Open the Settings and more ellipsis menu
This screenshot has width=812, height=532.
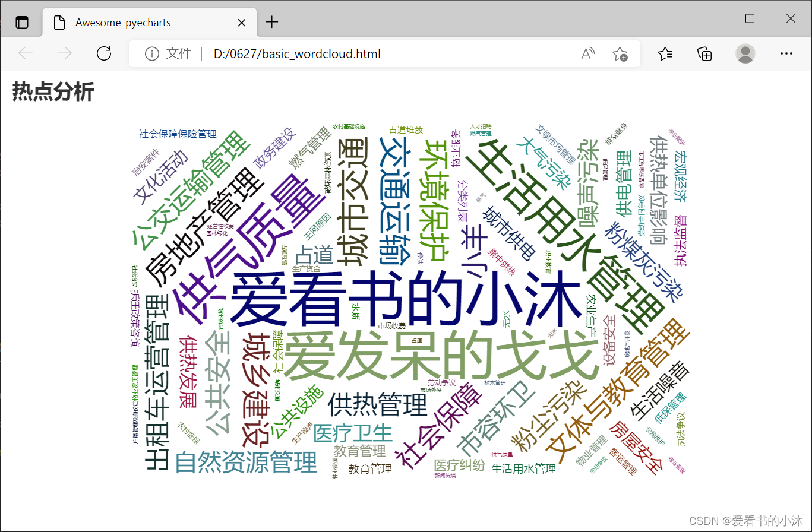pos(786,53)
